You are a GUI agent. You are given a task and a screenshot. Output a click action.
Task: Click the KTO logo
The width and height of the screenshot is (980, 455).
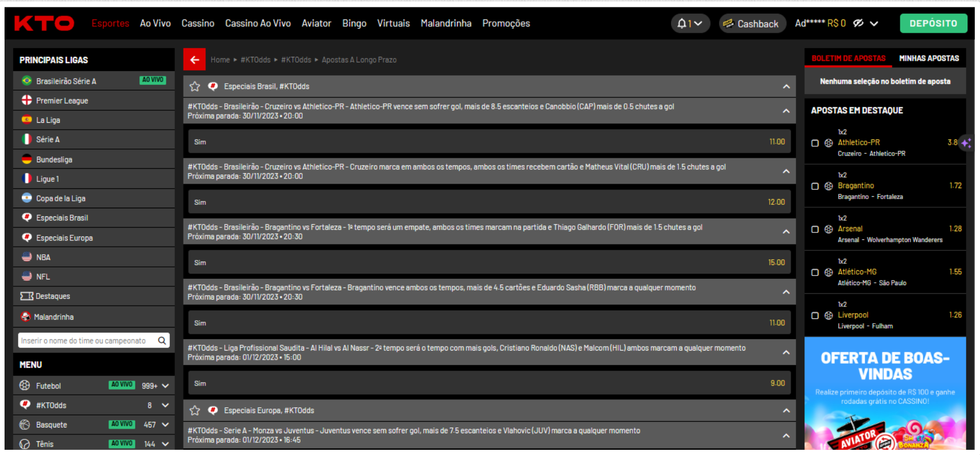coord(44,23)
